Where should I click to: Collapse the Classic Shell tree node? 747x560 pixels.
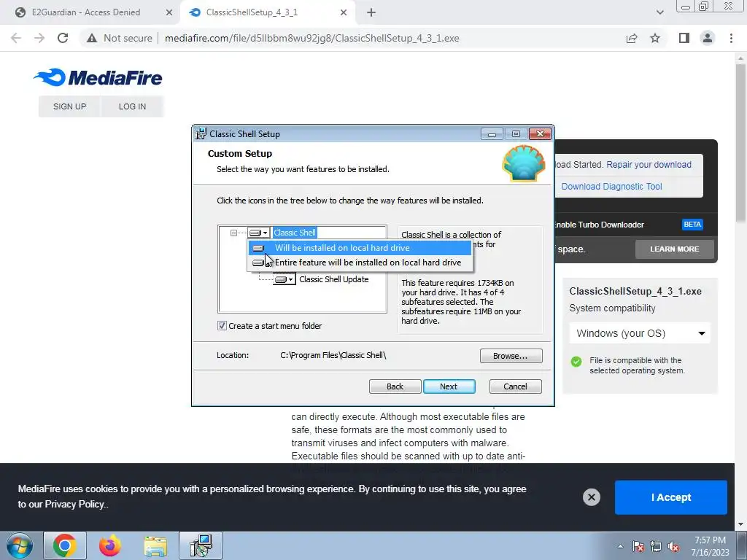click(x=233, y=233)
